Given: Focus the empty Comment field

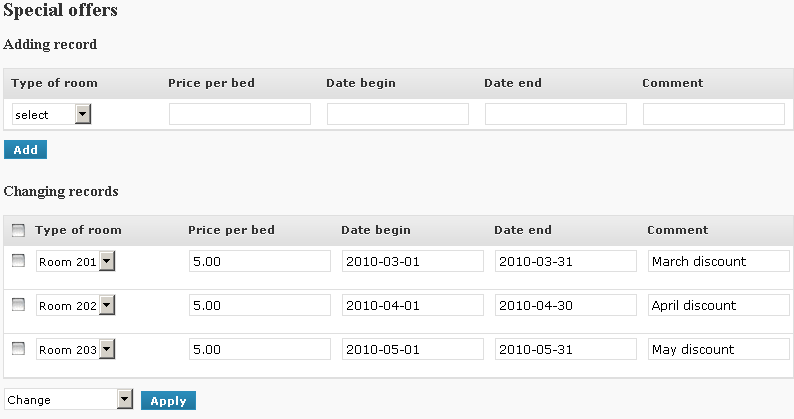Looking at the screenshot, I should coord(714,114).
